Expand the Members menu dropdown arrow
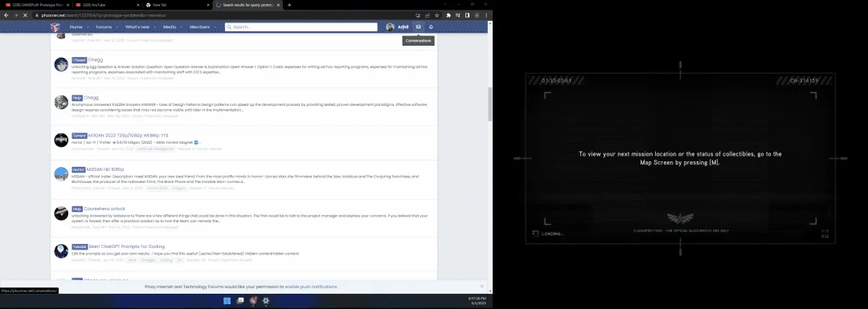The width and height of the screenshot is (868, 309). coord(215,26)
